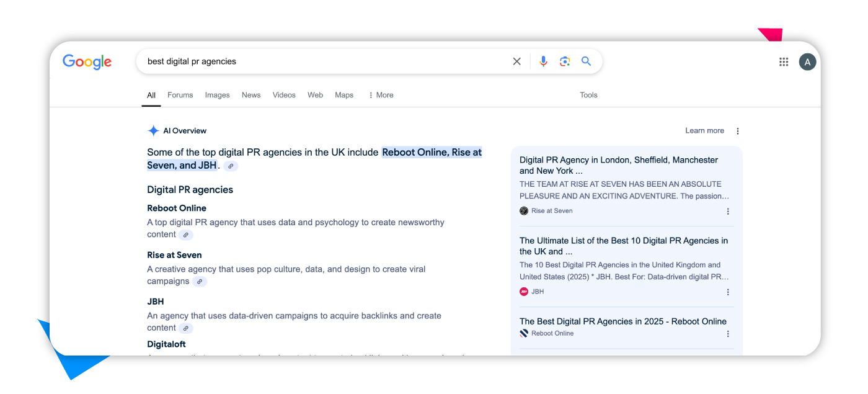868x394 pixels.
Task: Switch to the Web tab
Action: tap(316, 95)
